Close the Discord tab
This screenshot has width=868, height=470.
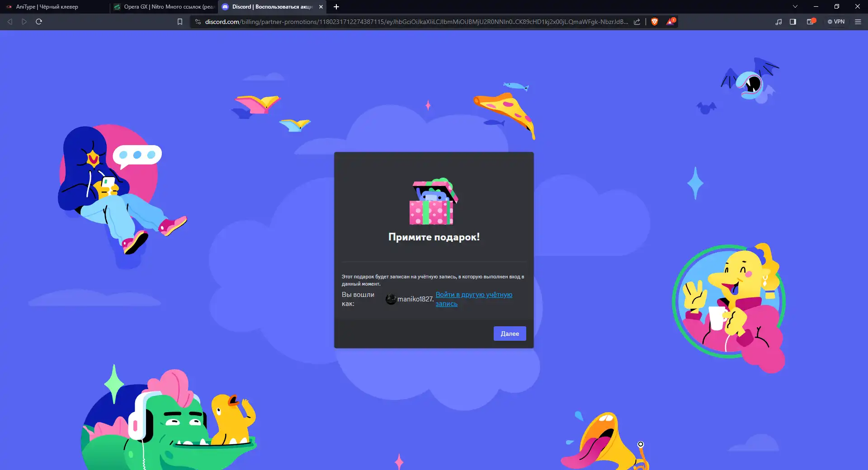[321, 7]
